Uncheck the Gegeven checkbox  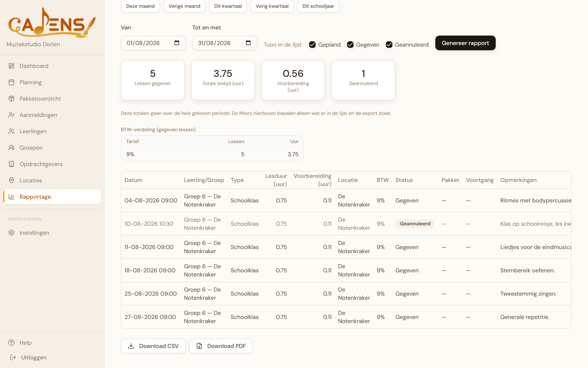point(350,45)
